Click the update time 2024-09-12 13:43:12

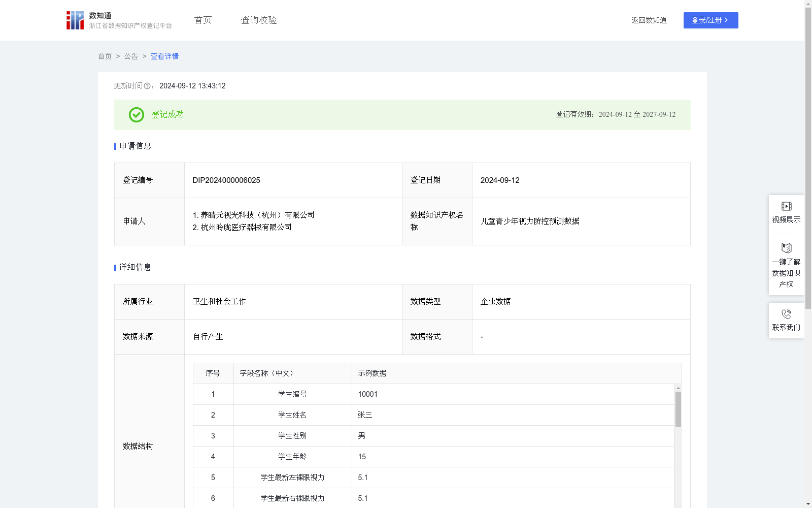[x=192, y=86]
